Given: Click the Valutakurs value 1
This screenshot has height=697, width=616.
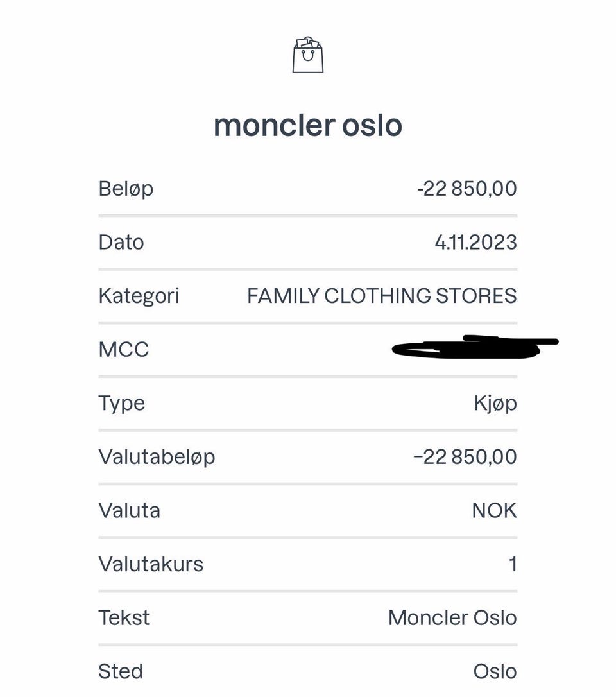Looking at the screenshot, I should point(513,564).
